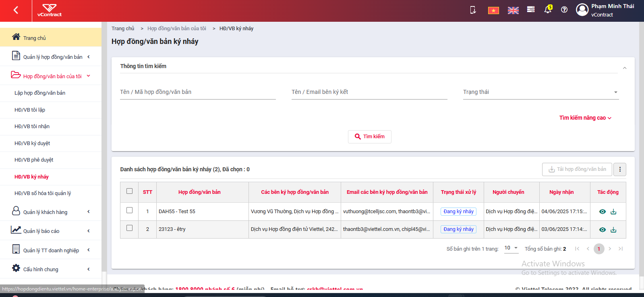Click Đang ký nháy status of DAH55 row

tap(458, 212)
